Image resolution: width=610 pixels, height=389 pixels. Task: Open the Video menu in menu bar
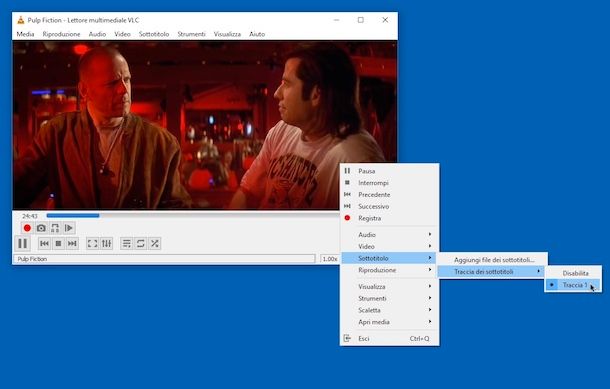tap(122, 34)
